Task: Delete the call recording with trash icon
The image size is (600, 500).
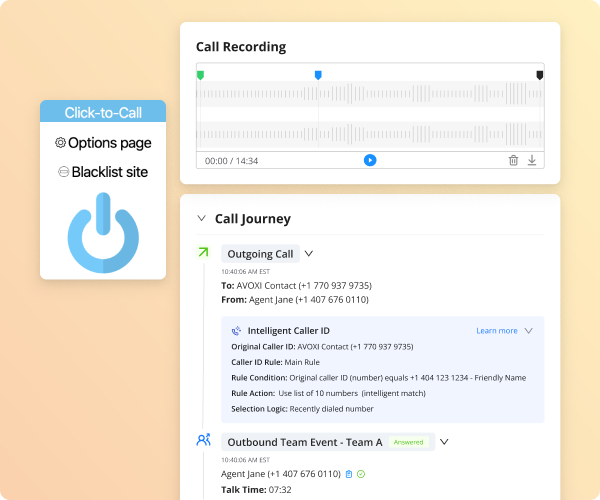Action: 514,160
